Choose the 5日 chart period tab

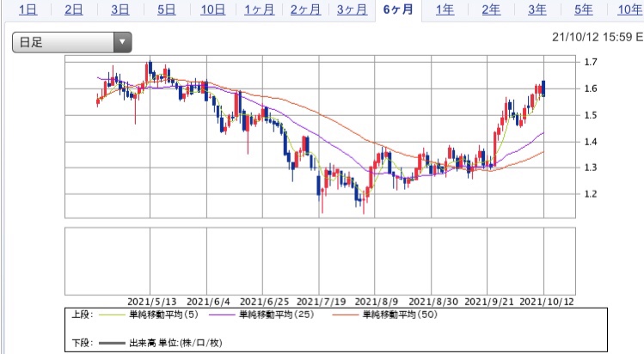point(166,9)
